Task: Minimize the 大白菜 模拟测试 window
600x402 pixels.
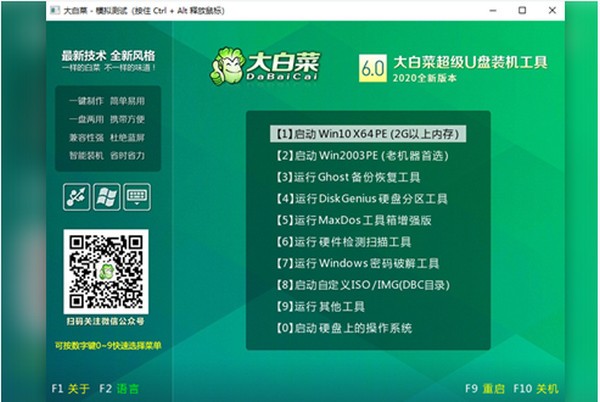Action: pyautogui.click(x=493, y=11)
